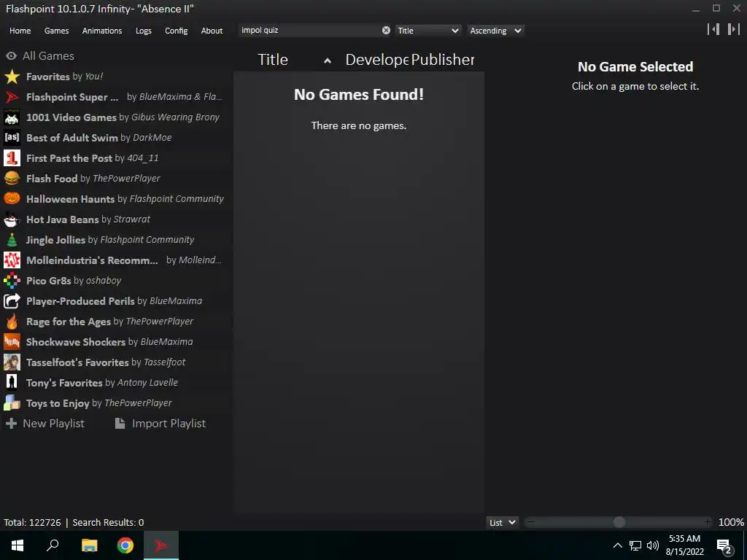Launch Google Chrome from the taskbar
The height and width of the screenshot is (560, 747).
125,545
